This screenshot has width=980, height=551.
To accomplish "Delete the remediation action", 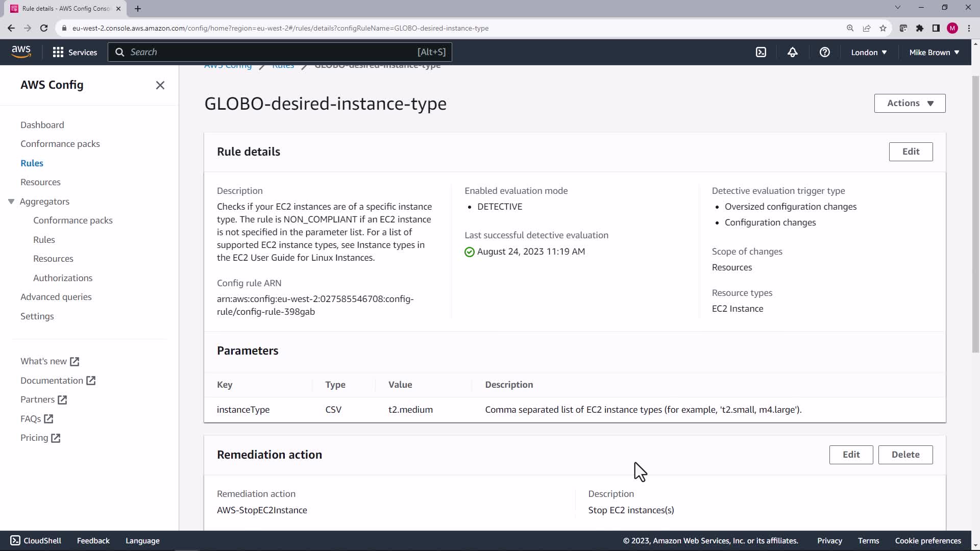I will (905, 455).
